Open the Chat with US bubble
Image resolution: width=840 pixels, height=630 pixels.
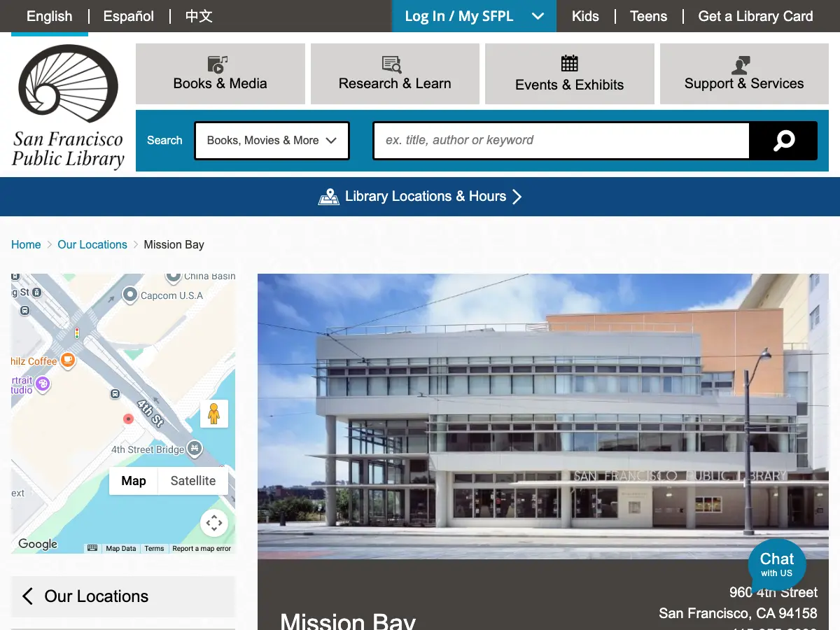[x=777, y=566]
